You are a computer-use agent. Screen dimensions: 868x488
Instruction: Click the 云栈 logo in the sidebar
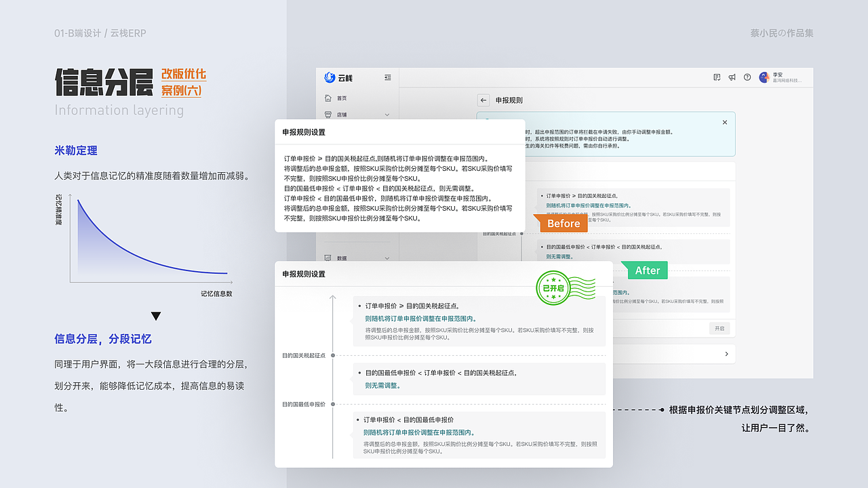click(x=338, y=77)
